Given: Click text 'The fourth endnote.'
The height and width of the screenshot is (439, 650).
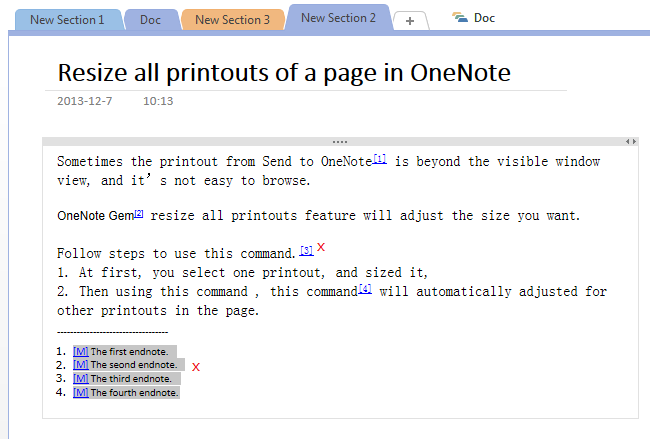Looking at the screenshot, I should [134, 393].
